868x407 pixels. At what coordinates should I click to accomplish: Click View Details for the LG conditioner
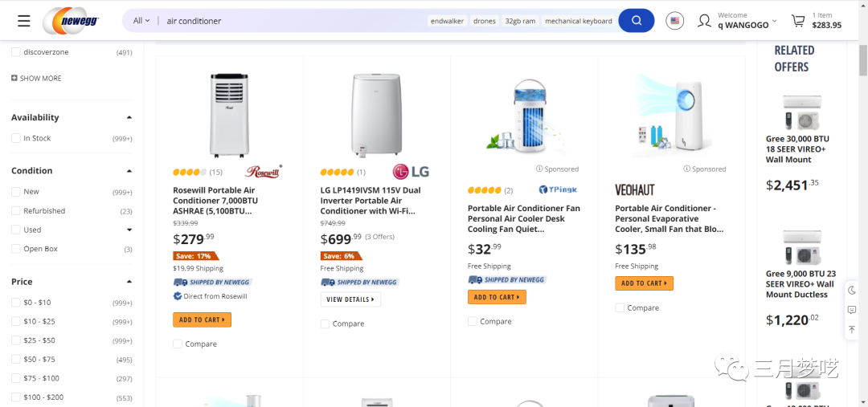pos(350,299)
